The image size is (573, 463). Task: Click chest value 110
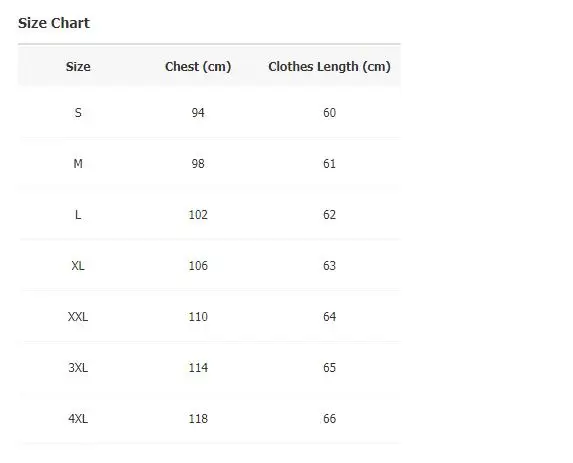click(198, 316)
